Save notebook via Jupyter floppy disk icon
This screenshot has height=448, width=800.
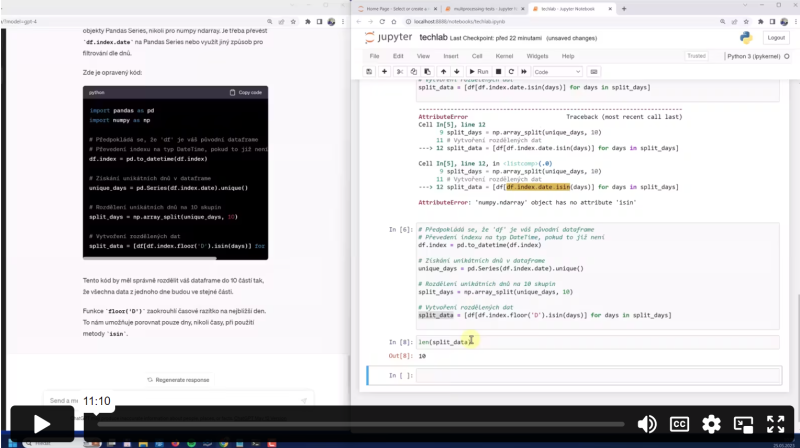(369, 72)
